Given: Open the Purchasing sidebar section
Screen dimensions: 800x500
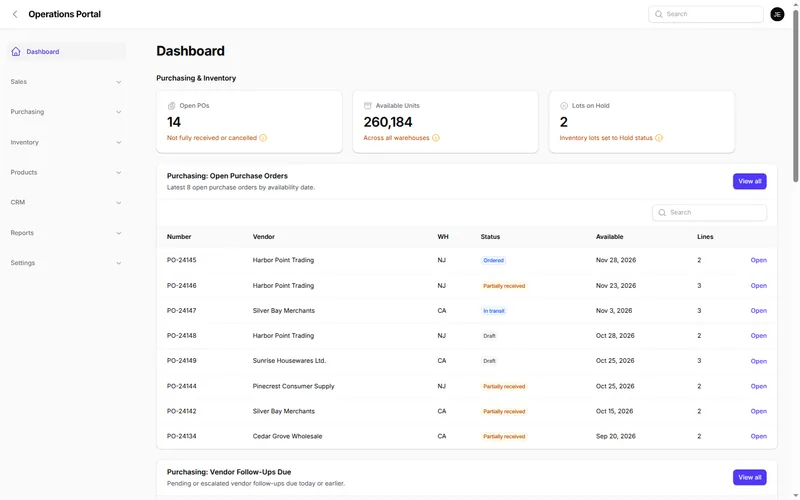Looking at the screenshot, I should (x=66, y=112).
